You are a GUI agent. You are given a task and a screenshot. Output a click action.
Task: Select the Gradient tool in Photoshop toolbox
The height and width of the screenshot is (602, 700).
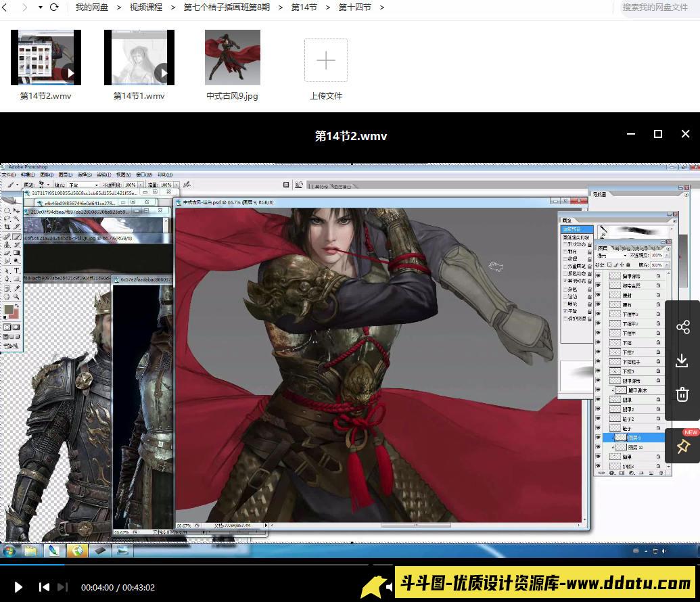16,253
